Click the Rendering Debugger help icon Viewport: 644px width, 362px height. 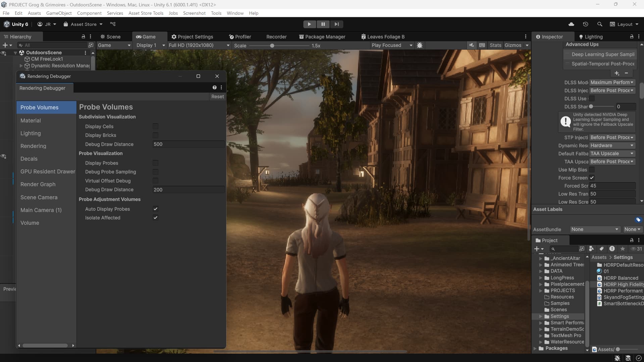click(x=214, y=87)
